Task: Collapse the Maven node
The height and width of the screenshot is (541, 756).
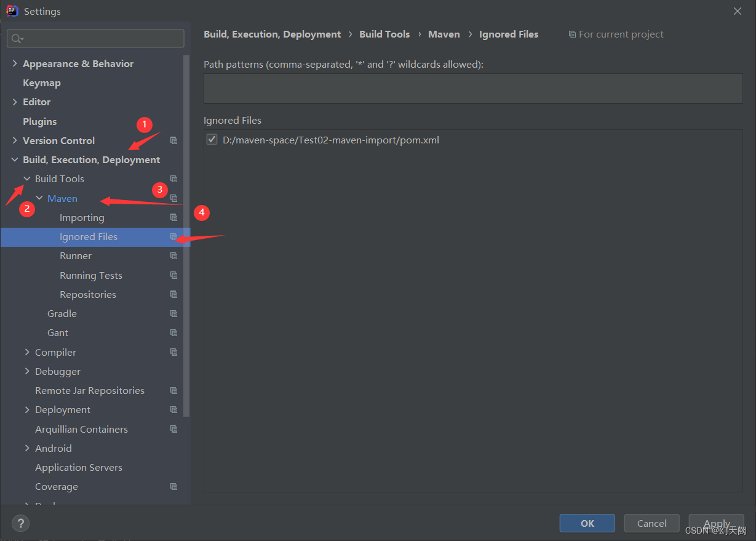Action: click(39, 198)
